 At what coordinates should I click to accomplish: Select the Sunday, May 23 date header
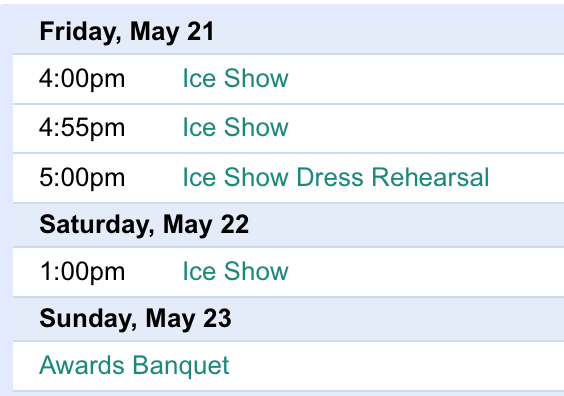[x=135, y=319]
